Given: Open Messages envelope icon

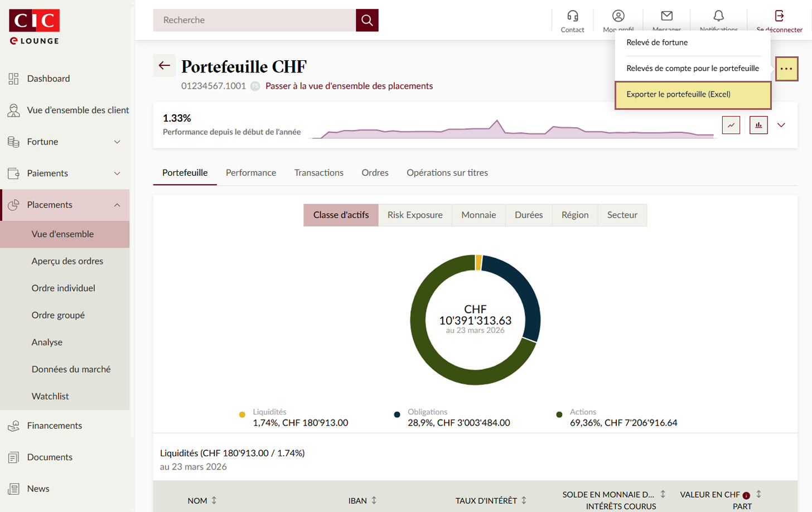Looking at the screenshot, I should click(666, 16).
